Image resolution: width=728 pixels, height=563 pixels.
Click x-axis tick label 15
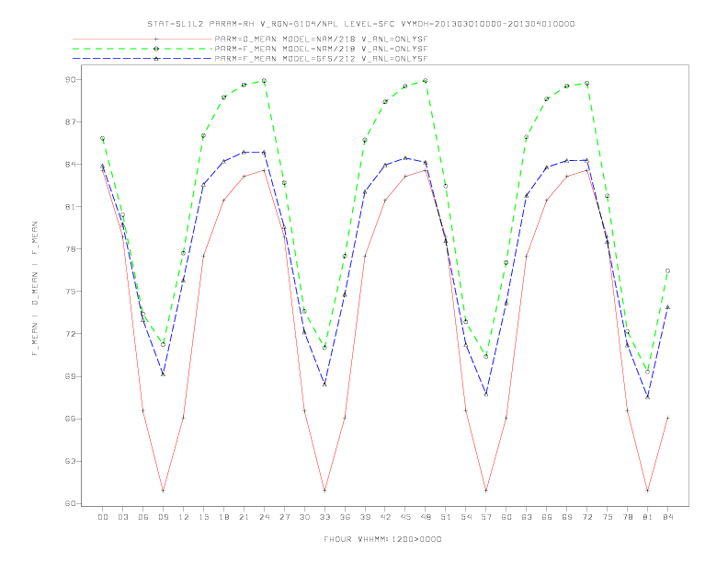tap(203, 517)
